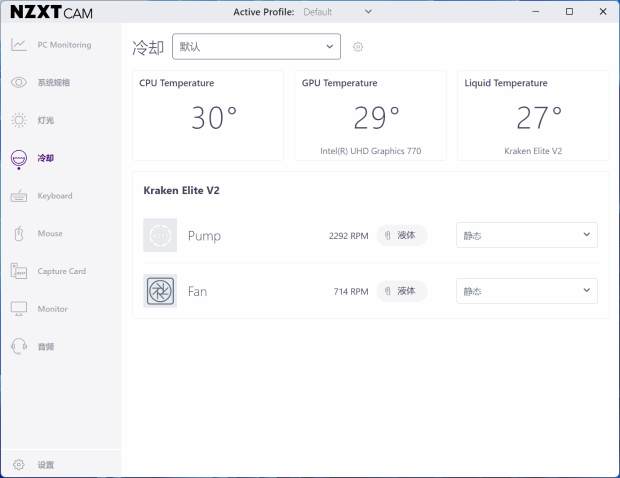Select the Monitor sidebar item
This screenshot has width=620, height=478.
tap(53, 309)
